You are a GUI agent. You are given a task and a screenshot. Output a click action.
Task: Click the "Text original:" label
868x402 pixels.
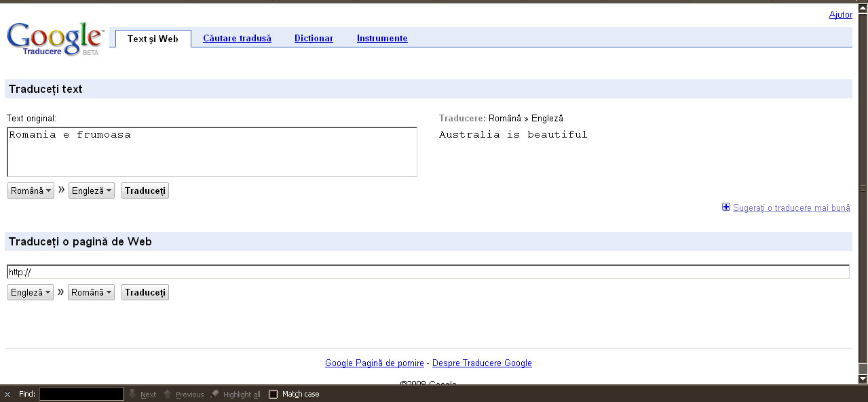pos(31,119)
